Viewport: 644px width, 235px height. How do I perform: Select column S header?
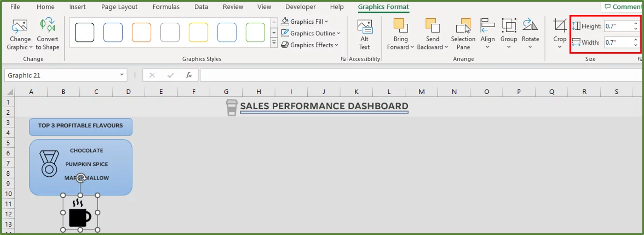[616, 92]
